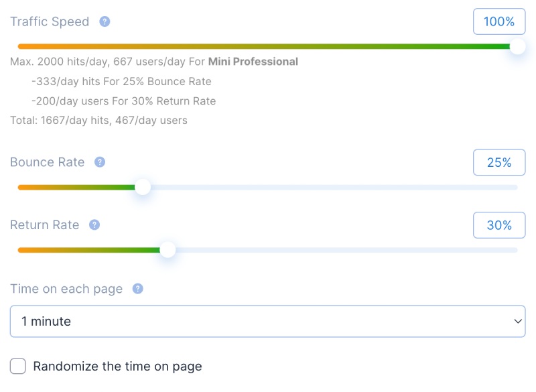
Task: Click the Traffic Speed help icon
Action: pyautogui.click(x=105, y=21)
